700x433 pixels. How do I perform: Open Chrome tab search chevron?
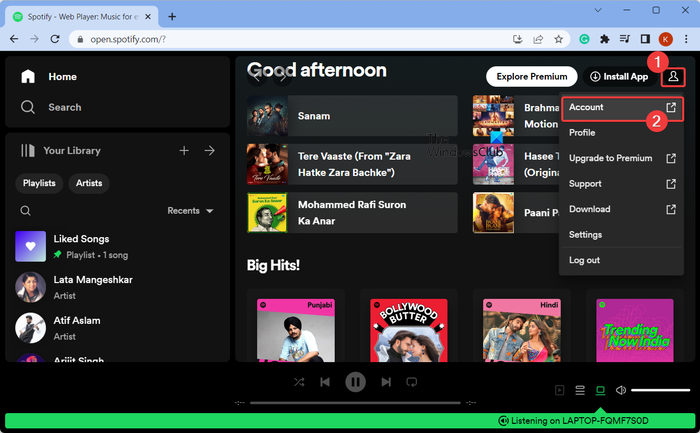[x=598, y=10]
